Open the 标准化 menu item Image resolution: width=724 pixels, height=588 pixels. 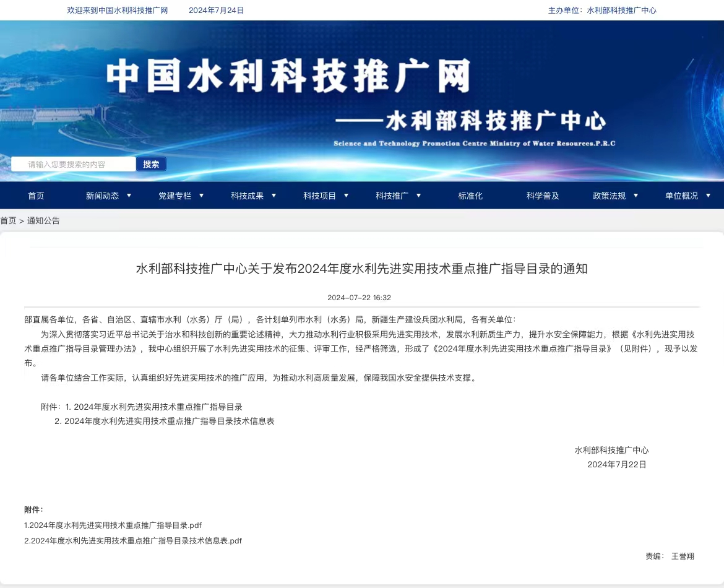coord(470,196)
